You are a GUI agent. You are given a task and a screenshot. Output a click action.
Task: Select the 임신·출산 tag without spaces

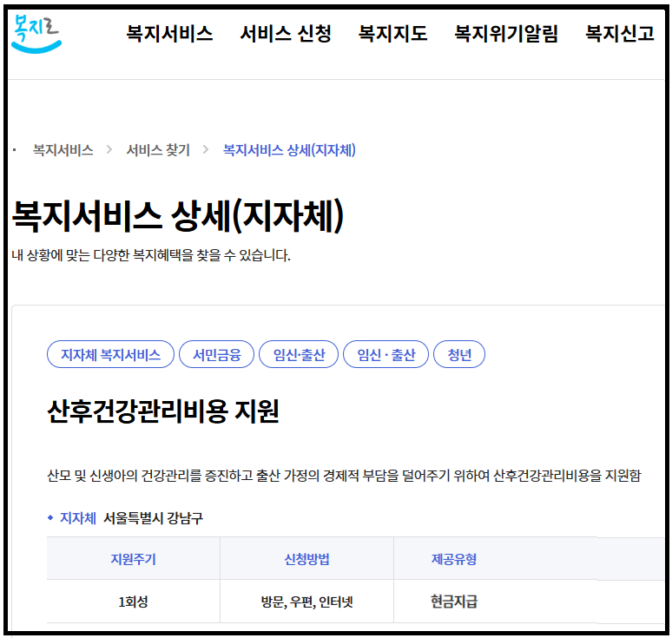[x=299, y=354]
